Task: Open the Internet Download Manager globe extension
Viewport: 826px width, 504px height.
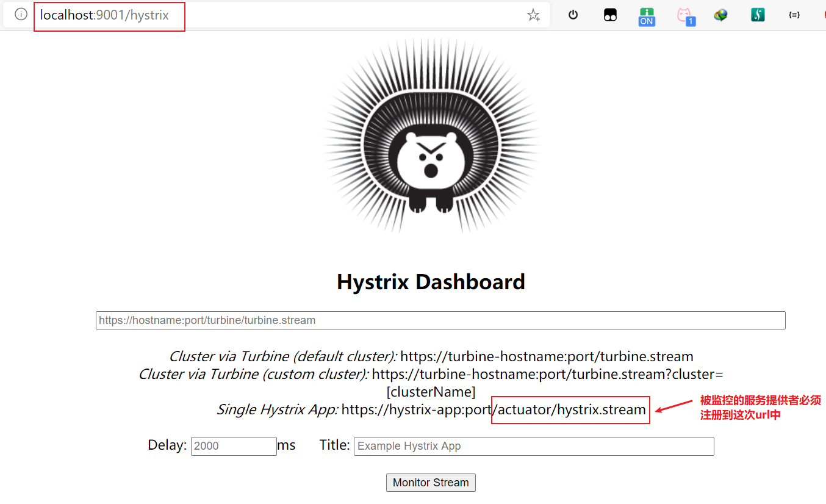Action: (721, 15)
